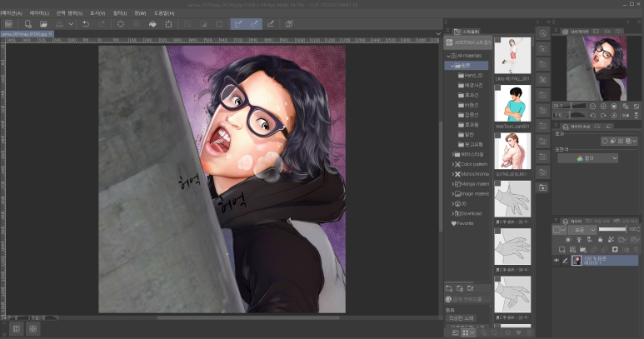Select WebToon_sam001 material thumbnail
Screen dimensions: 644x339
coord(512,103)
